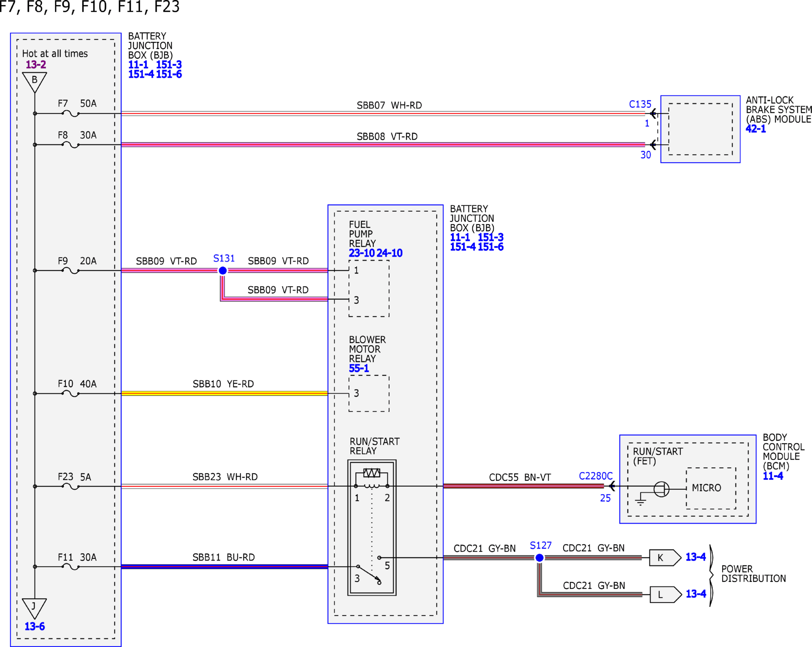Open the 23-10 fuel pump relay link
The height and width of the screenshot is (647, 812).
coord(361,253)
